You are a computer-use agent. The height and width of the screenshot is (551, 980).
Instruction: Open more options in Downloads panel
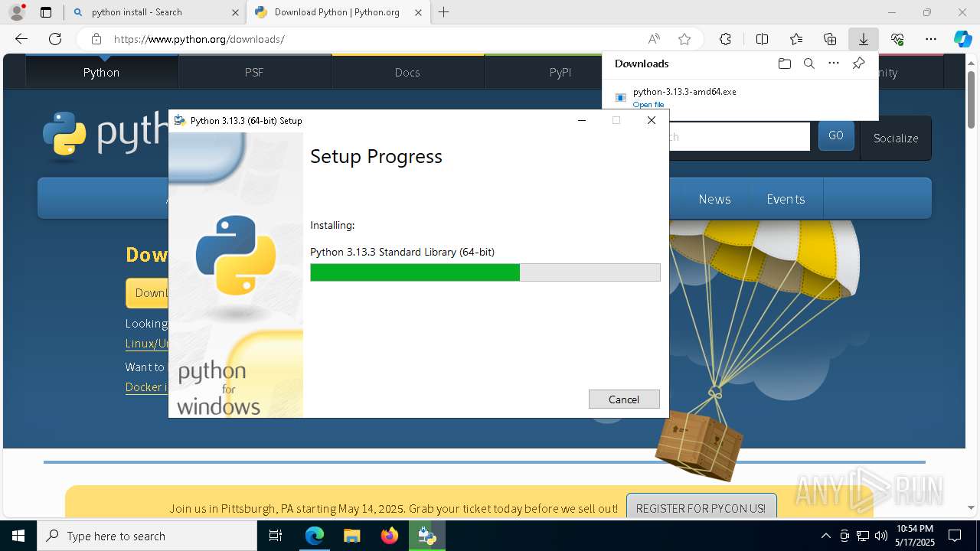point(834,64)
